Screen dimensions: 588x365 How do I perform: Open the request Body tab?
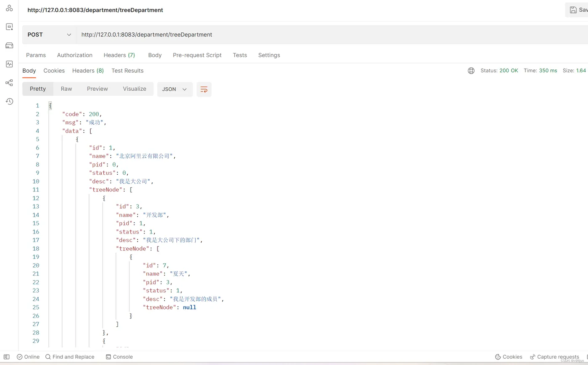(155, 55)
